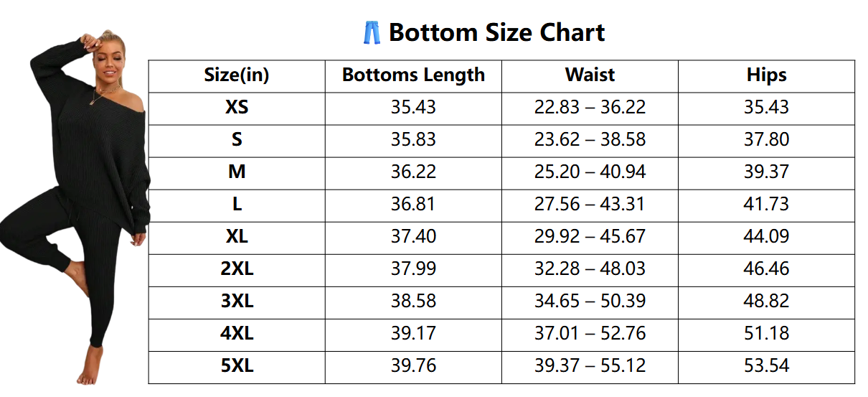
Task: Click the Bottom Size Chart title
Action: 496,33
